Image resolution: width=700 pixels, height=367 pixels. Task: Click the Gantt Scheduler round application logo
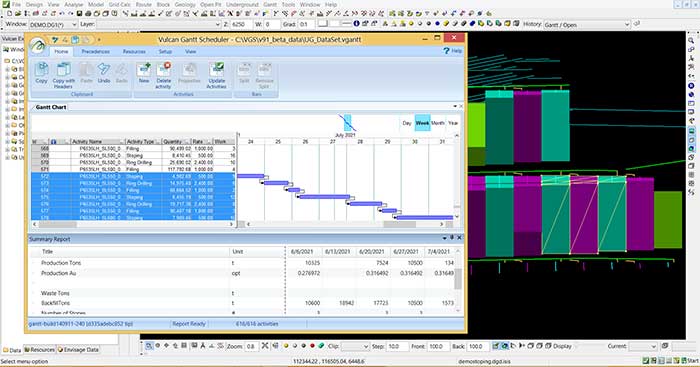(38, 45)
